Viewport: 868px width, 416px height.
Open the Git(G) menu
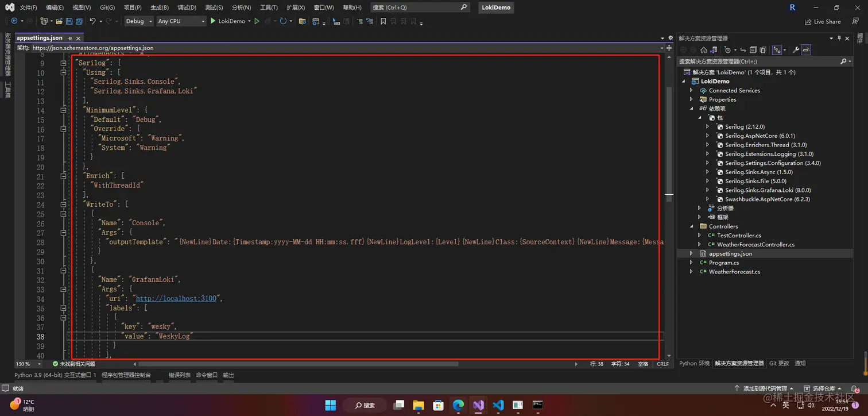[x=107, y=7]
